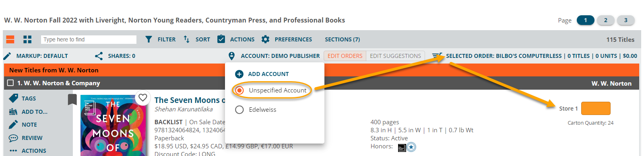The width and height of the screenshot is (644, 156).
Task: Favorite The Seven Moons with heart icon
Action: pyautogui.click(x=142, y=97)
